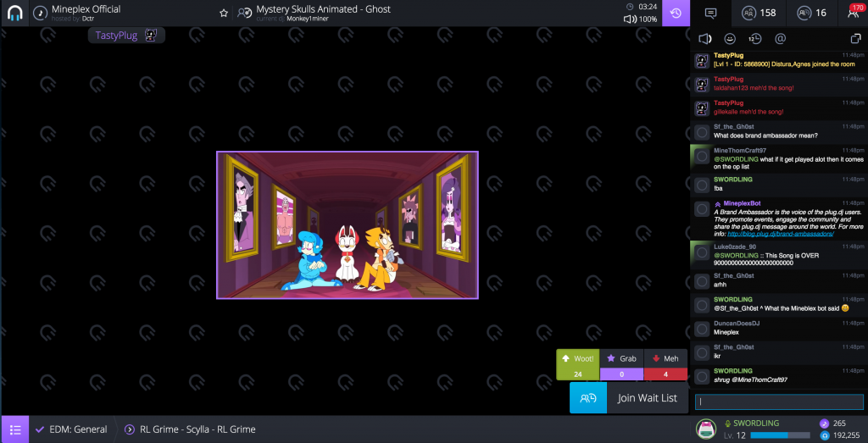The height and width of the screenshot is (443, 868).
Task: Click the Woot count 24
Action: [x=578, y=374]
